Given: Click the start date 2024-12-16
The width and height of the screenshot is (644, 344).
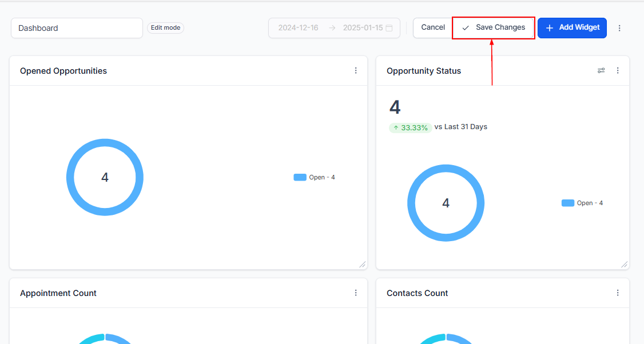Looking at the screenshot, I should (298, 27).
